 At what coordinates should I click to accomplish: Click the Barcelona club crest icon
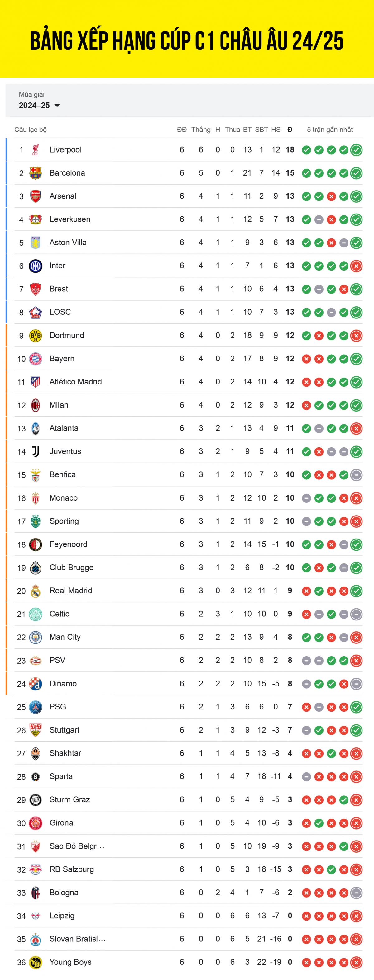[36, 173]
